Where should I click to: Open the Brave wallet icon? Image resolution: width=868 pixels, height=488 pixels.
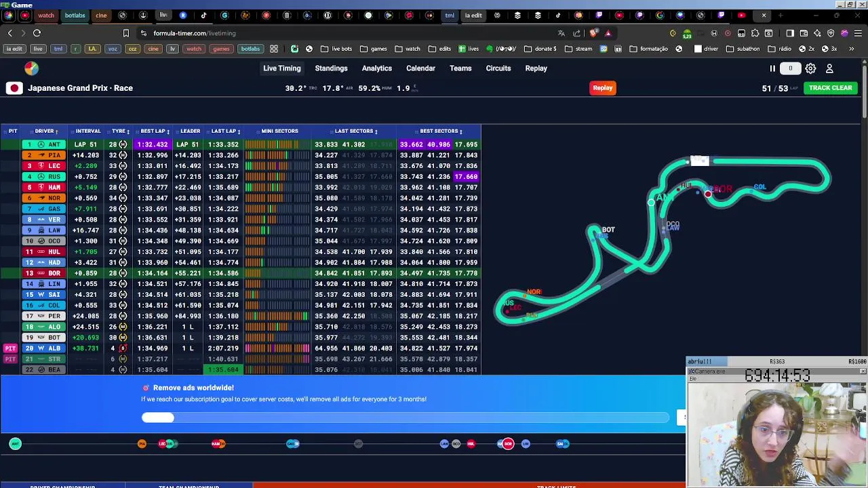pyautogui.click(x=804, y=33)
